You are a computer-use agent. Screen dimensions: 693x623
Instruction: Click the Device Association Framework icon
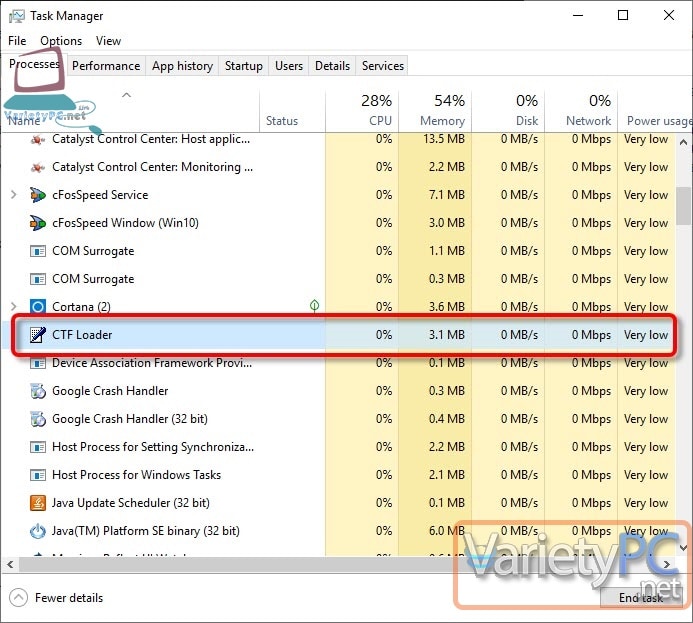pyautogui.click(x=38, y=363)
